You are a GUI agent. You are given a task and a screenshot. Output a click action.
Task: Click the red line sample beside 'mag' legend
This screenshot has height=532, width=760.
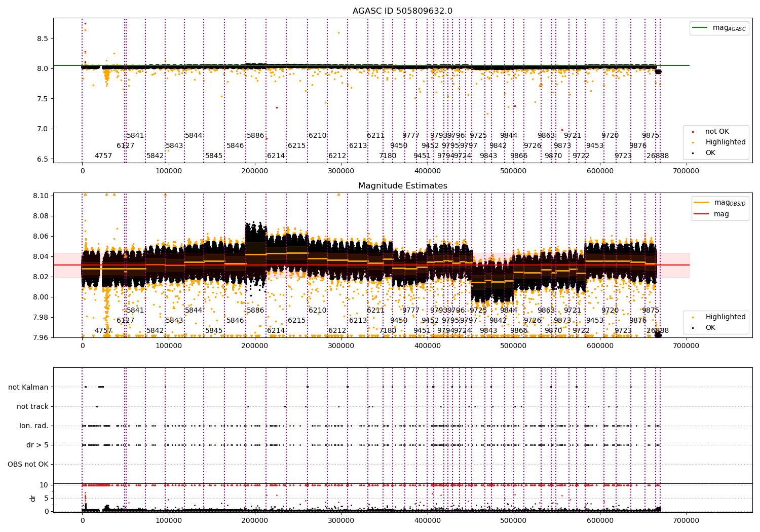coord(702,214)
